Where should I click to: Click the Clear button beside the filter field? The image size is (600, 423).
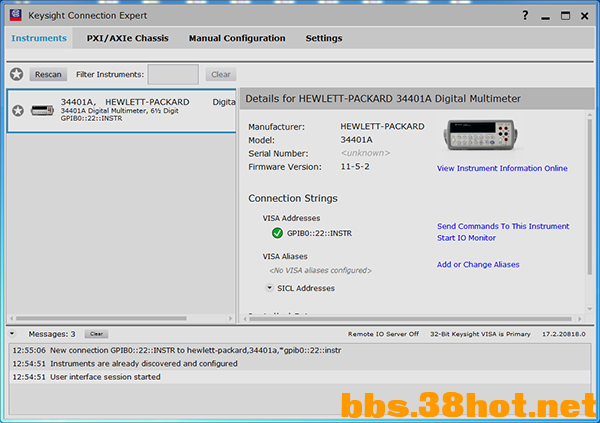click(x=221, y=74)
